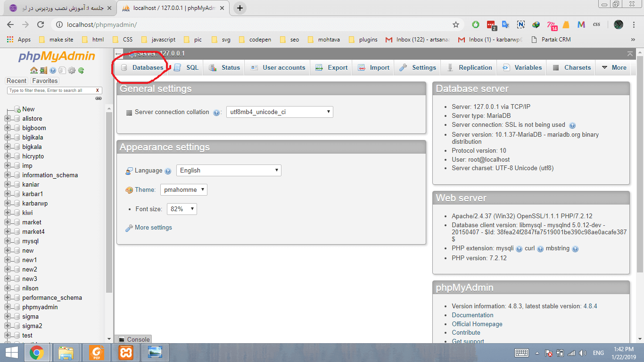Select the phpmyadmin database in the tree
This screenshot has width=644, height=362.
click(x=40, y=307)
